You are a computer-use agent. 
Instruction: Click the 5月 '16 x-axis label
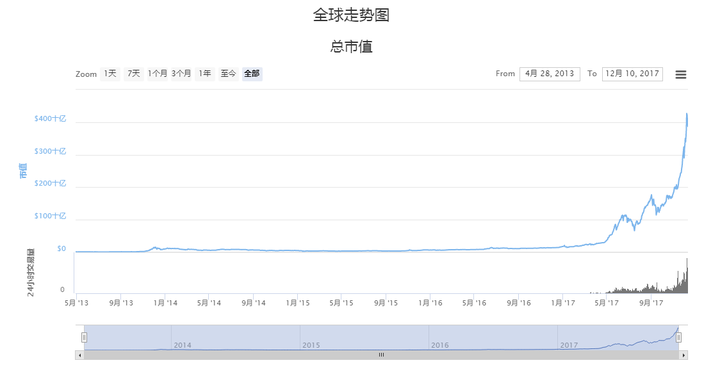[x=474, y=303]
